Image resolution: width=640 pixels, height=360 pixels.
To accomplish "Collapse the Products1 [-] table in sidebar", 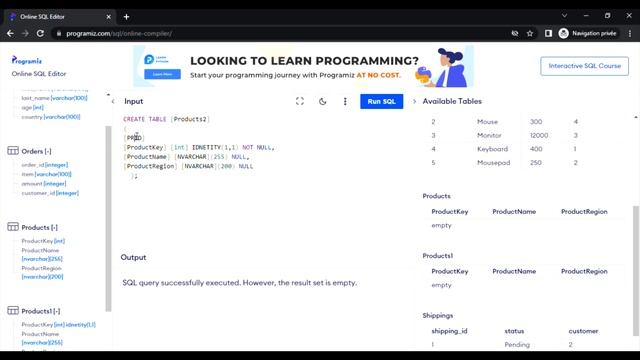I will tap(41, 311).
